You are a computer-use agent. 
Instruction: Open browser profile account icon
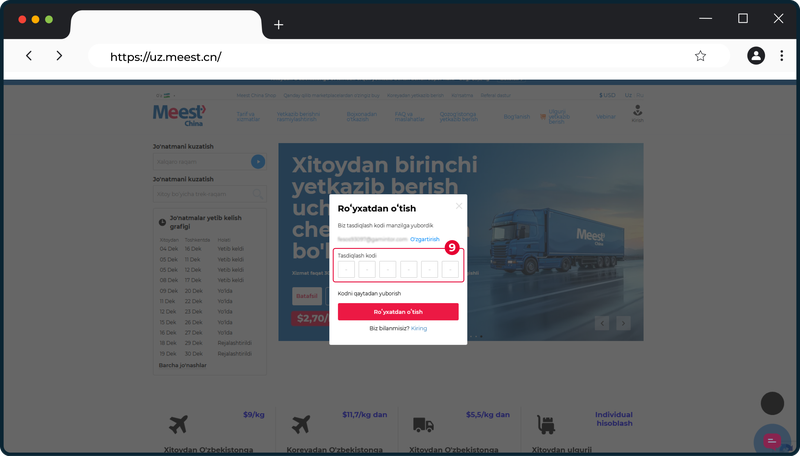pyautogui.click(x=756, y=56)
